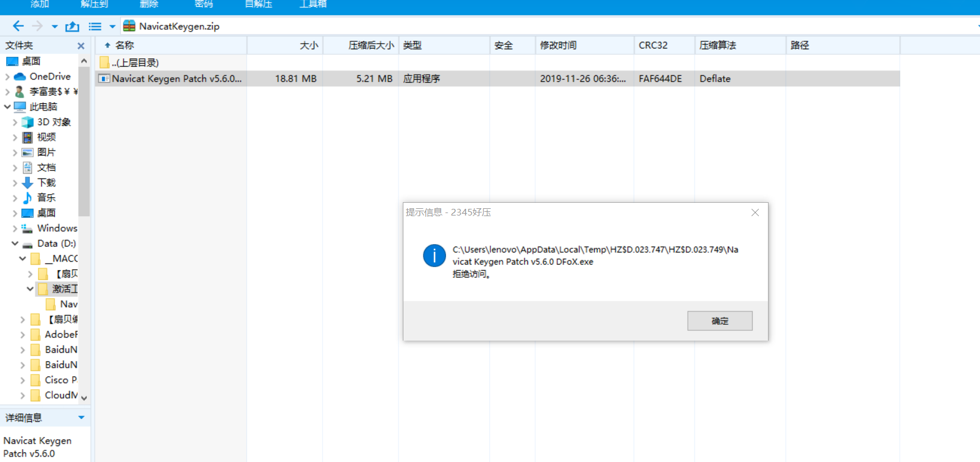The width and height of the screenshot is (980, 462).
Task: Expand the 3D 对象 node
Action: (15, 122)
